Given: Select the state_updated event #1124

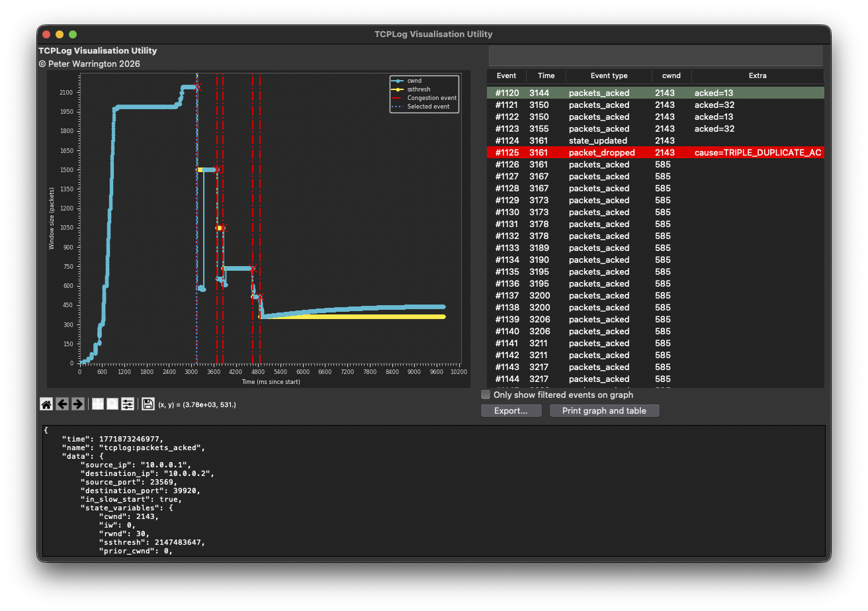Looking at the screenshot, I should [656, 141].
